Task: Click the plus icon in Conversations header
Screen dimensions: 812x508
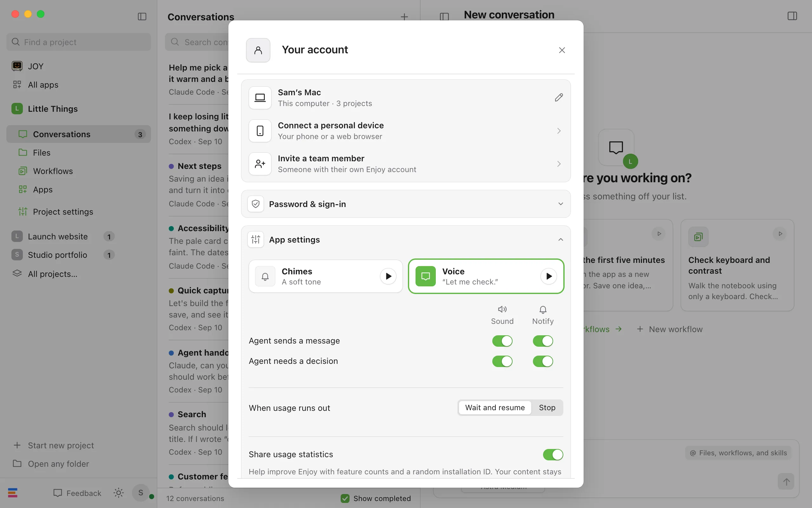Action: tap(404, 17)
